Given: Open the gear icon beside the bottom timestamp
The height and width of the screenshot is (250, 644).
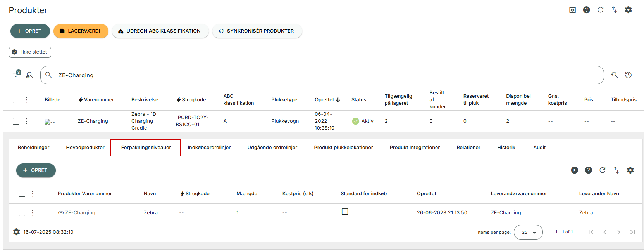Looking at the screenshot, I should click(x=16, y=232).
